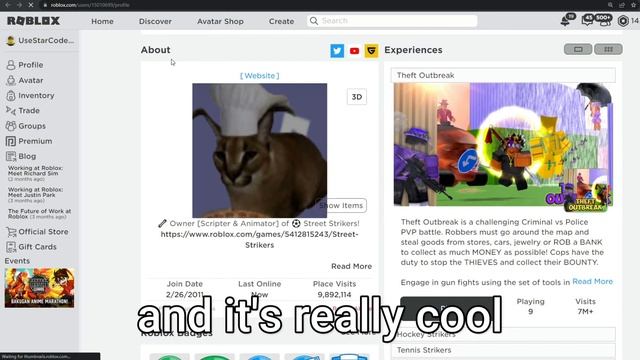Screen dimensions: 640x360
Task: Click the Blog sidebar icon
Action: (x=11, y=156)
